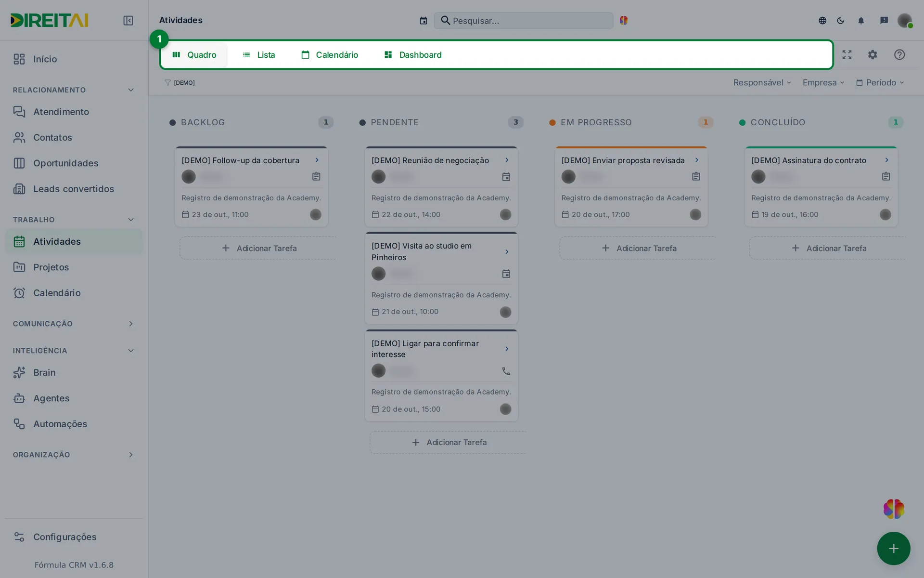
Task: Open floating Brain assistant icon
Action: click(x=894, y=509)
